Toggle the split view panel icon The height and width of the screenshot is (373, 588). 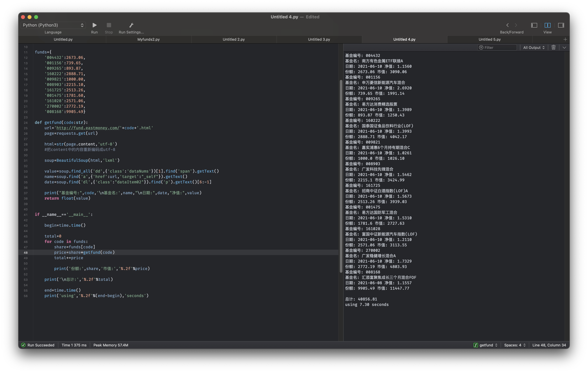[547, 25]
